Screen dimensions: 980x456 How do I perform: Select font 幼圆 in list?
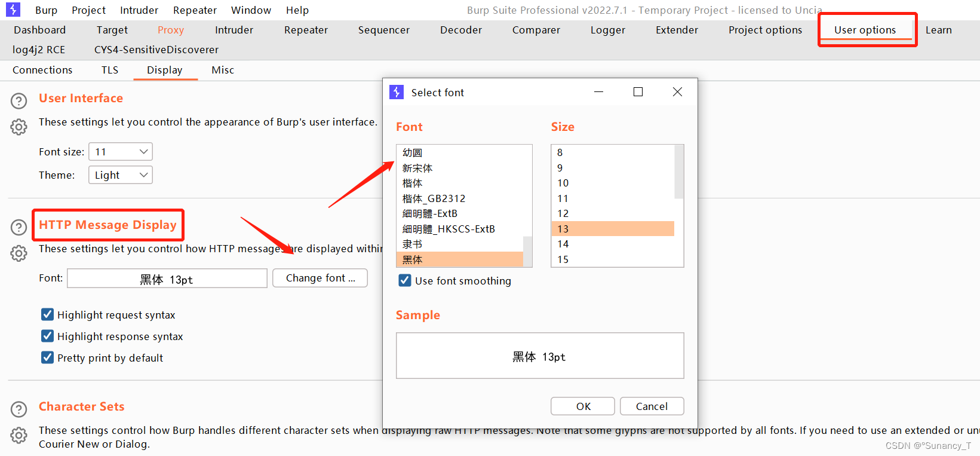[459, 153]
